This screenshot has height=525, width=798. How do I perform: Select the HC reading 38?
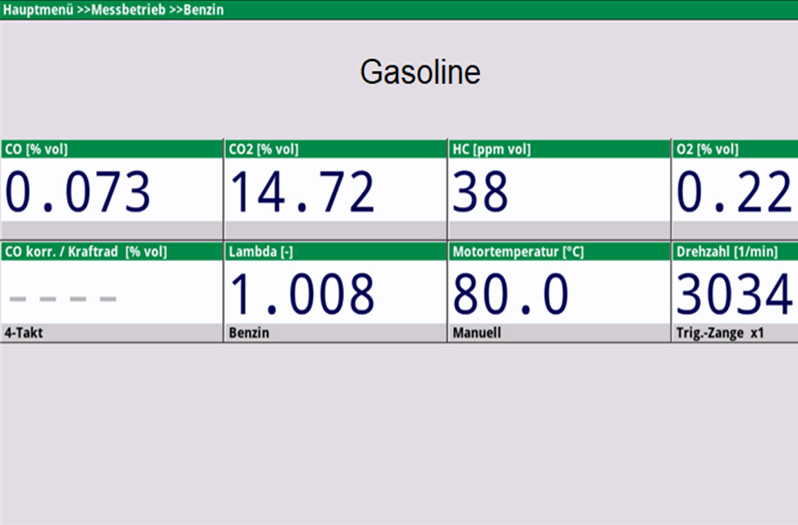(x=481, y=192)
